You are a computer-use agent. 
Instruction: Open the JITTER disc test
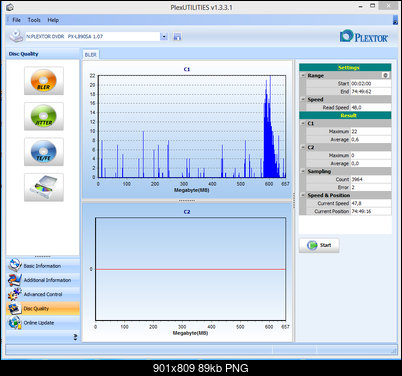44,116
